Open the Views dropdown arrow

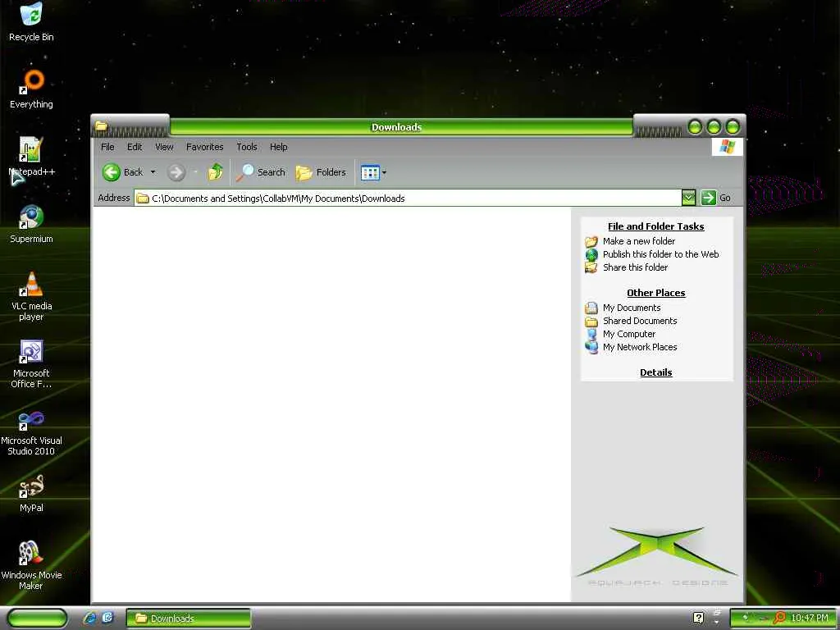(x=384, y=172)
